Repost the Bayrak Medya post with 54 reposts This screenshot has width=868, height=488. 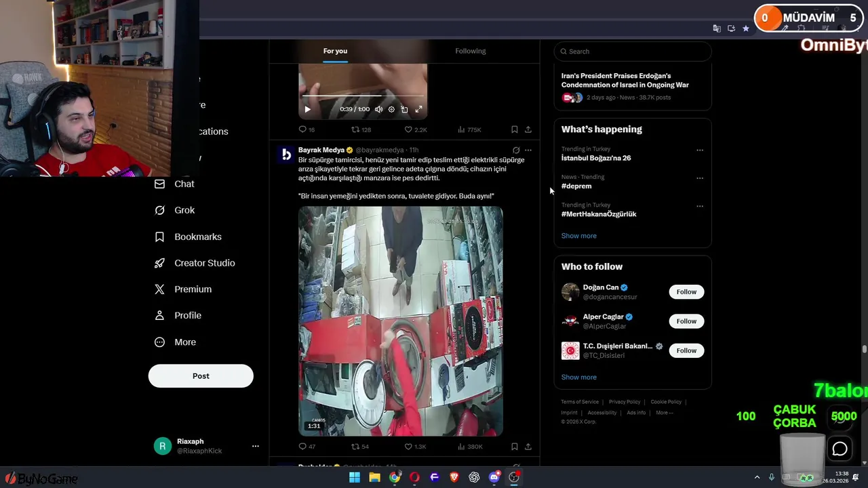pyautogui.click(x=359, y=447)
